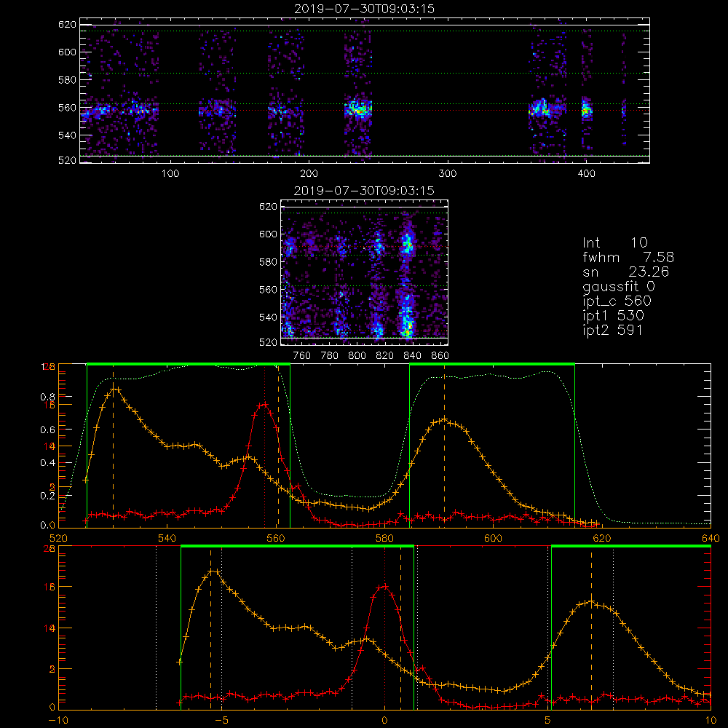Click the bright emission patch near x=235 in the wide spectrogram
Screen dimensions: 728x728
point(358,110)
